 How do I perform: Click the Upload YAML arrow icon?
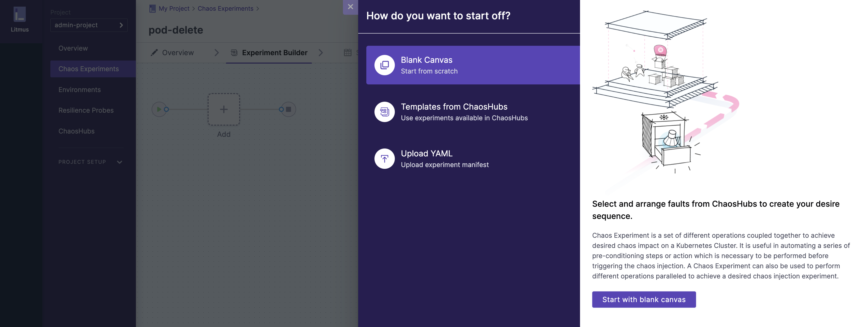(x=384, y=159)
